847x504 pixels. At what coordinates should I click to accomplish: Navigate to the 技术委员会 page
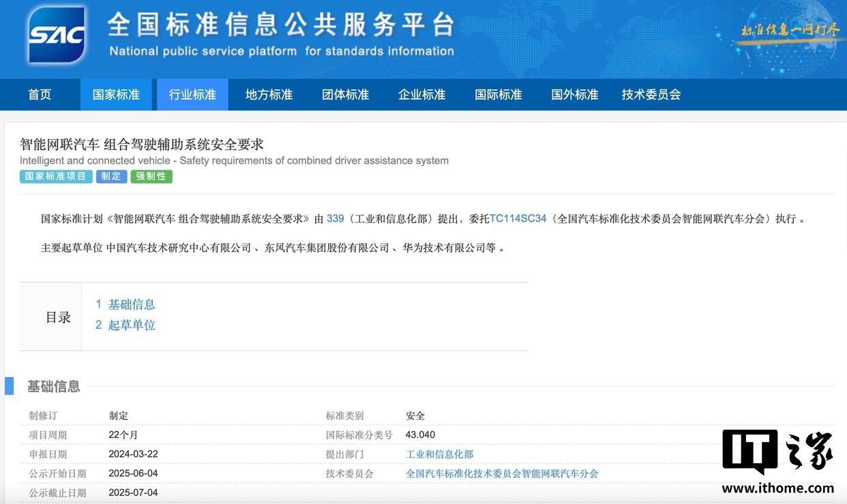pyautogui.click(x=651, y=95)
